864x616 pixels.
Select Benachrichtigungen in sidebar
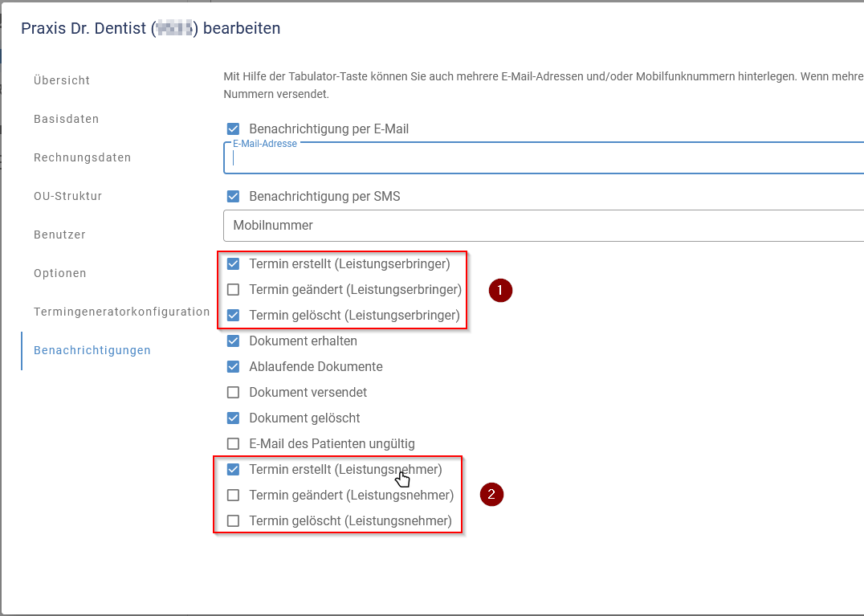coord(92,350)
